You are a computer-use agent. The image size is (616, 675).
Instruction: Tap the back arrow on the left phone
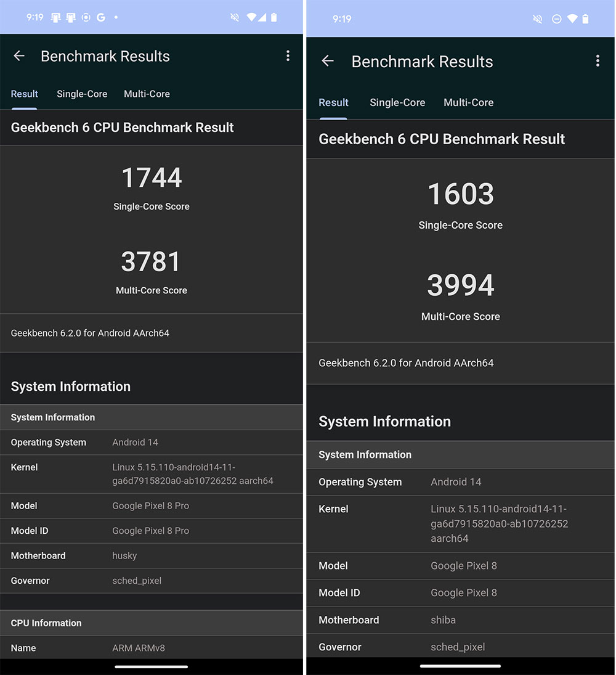click(x=19, y=56)
